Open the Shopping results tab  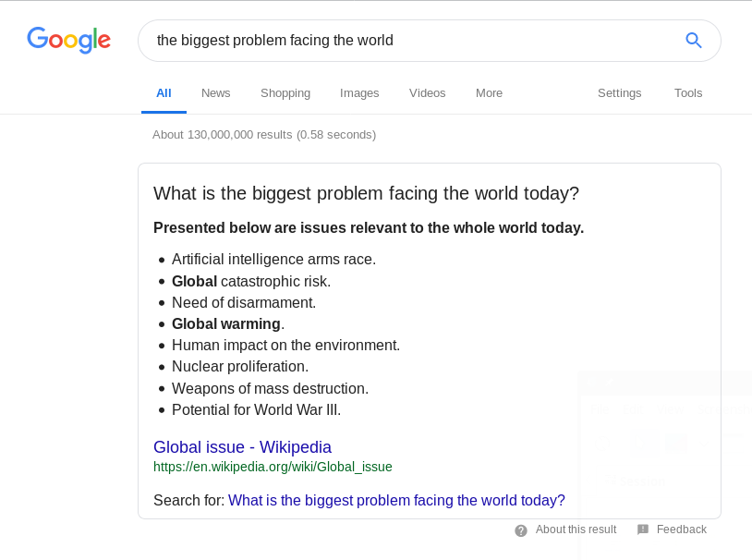[285, 93]
